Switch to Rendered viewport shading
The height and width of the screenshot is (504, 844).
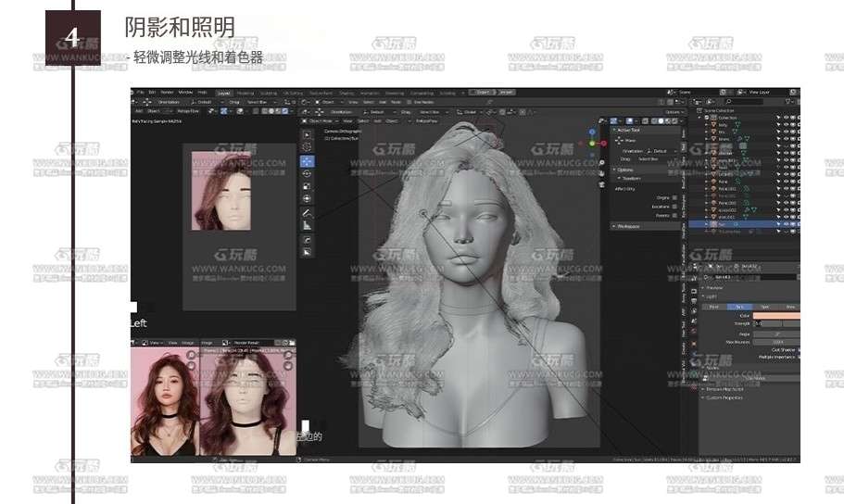click(674, 120)
